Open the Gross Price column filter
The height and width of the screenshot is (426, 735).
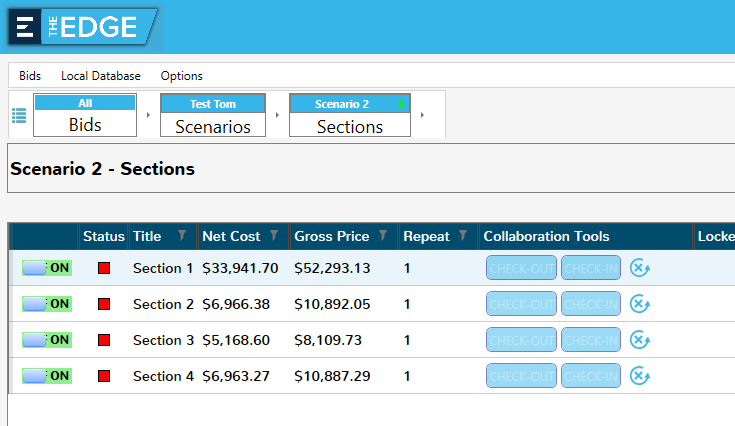tap(382, 236)
